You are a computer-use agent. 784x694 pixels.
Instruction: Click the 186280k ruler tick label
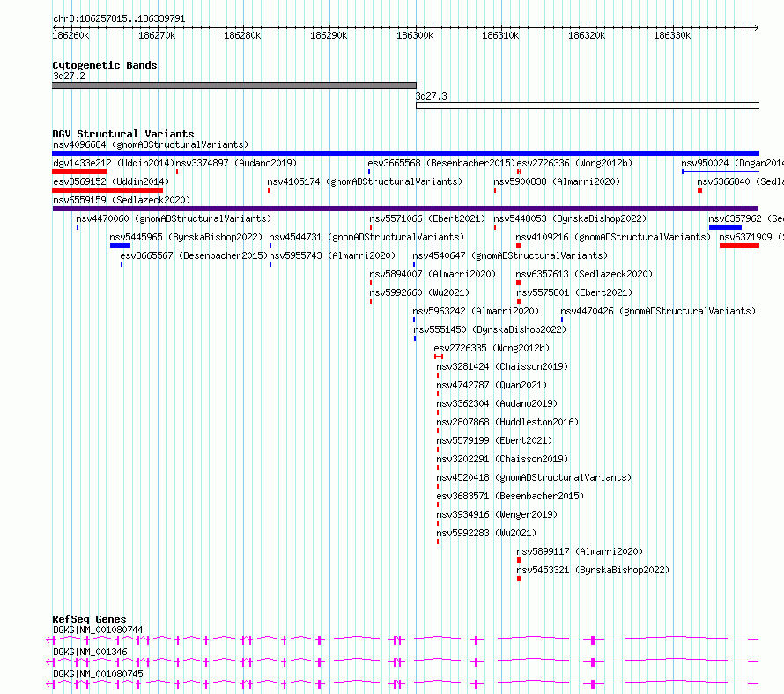[242, 36]
